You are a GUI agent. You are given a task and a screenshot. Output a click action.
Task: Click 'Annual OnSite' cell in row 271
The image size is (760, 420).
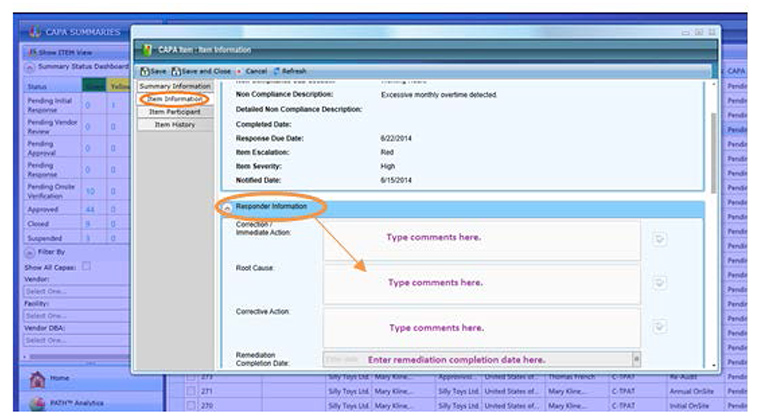click(692, 391)
